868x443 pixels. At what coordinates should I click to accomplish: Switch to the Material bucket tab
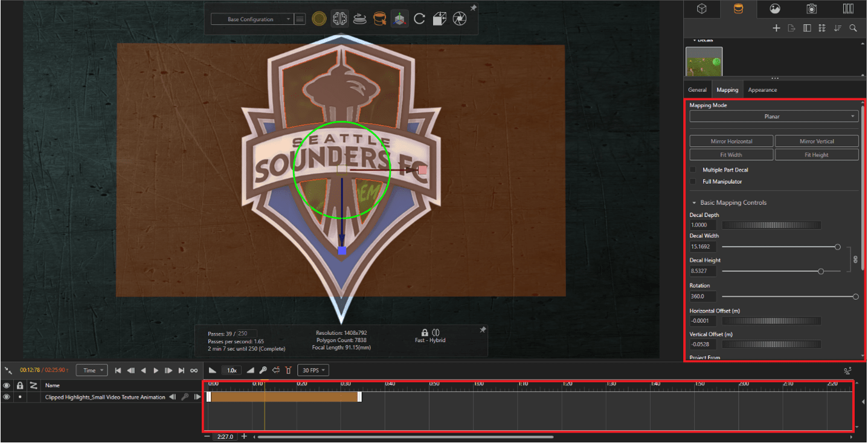[738, 8]
